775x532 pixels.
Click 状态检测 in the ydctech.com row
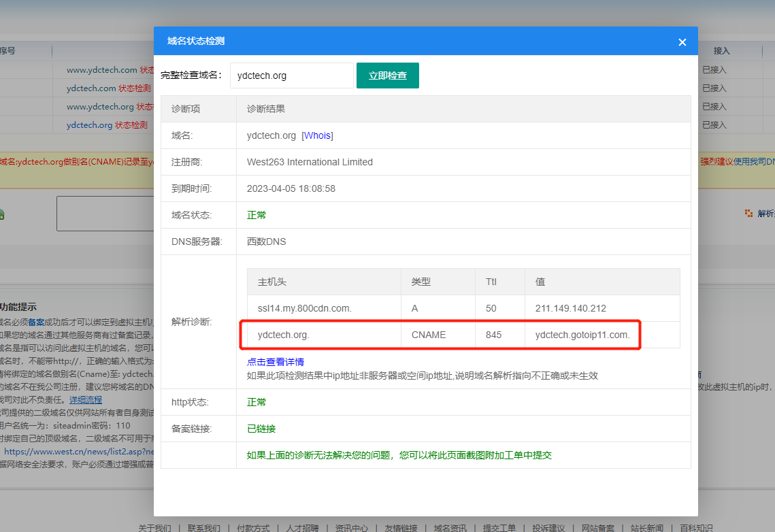135,88
